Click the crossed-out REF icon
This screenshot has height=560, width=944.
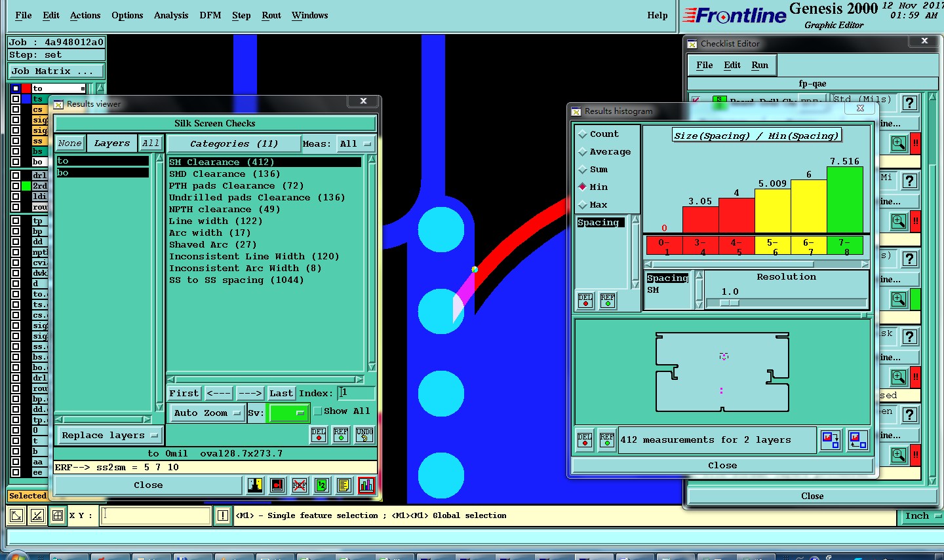click(300, 485)
